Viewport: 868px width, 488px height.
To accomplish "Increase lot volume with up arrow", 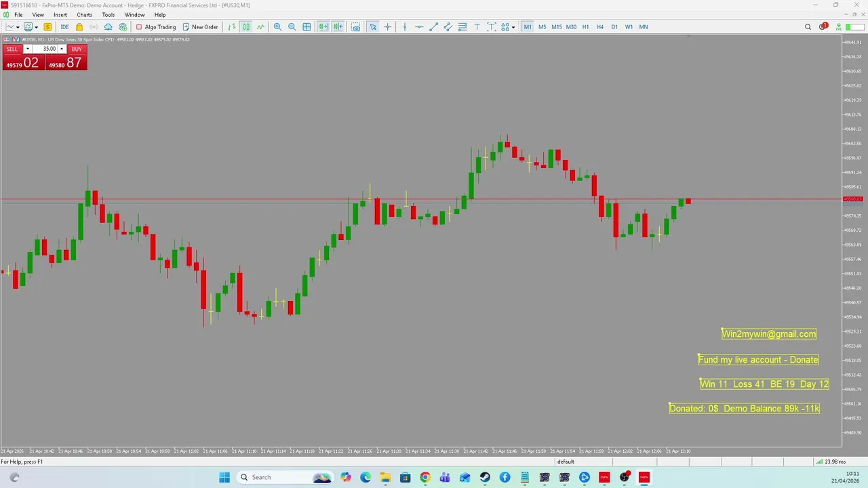I will pos(62,49).
